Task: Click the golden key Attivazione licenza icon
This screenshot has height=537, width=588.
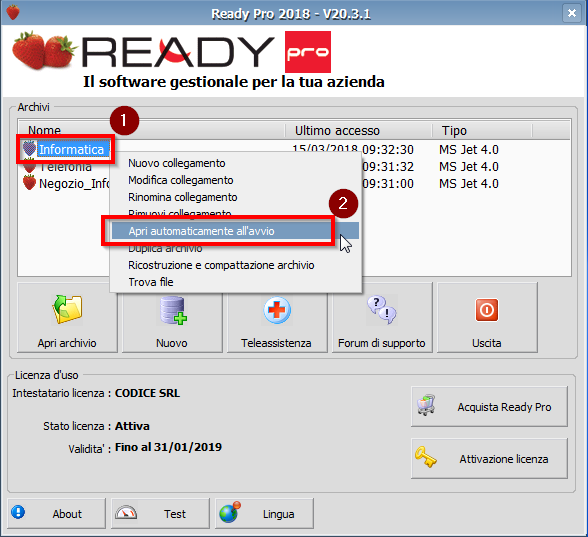Action: pyautogui.click(x=426, y=457)
